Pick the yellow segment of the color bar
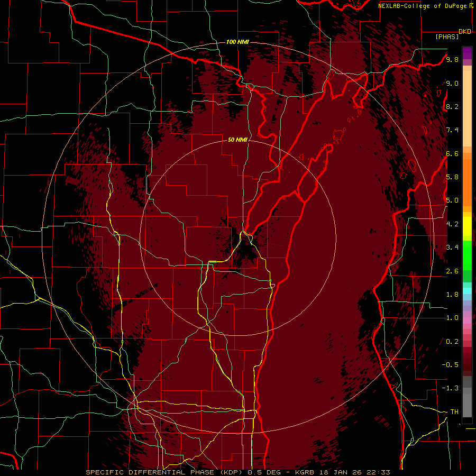Screen dimensions: 476x476 tap(467, 226)
